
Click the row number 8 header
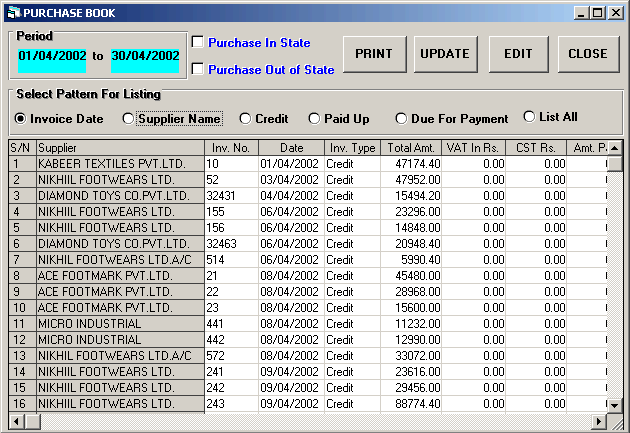22,276
